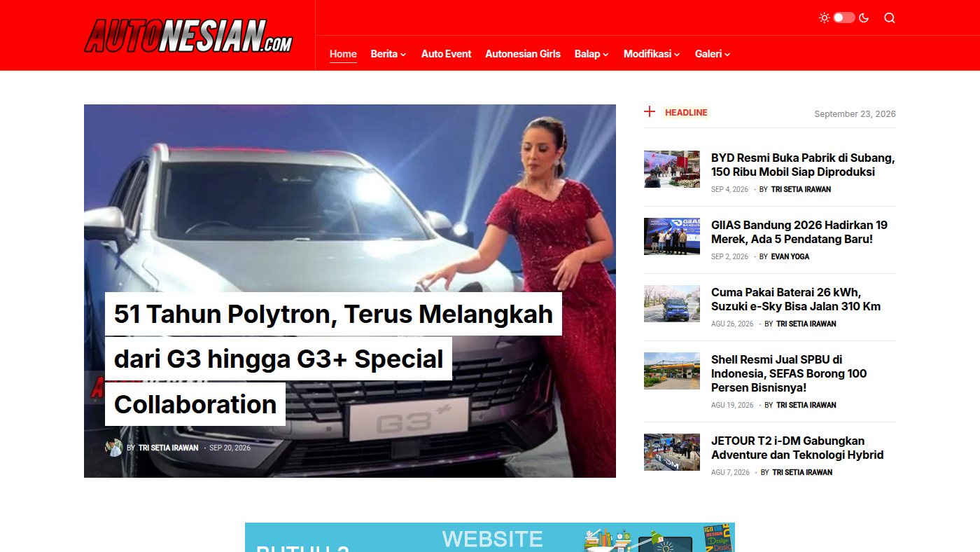
Task: Click the moon dark-mode icon
Action: pos(864,18)
